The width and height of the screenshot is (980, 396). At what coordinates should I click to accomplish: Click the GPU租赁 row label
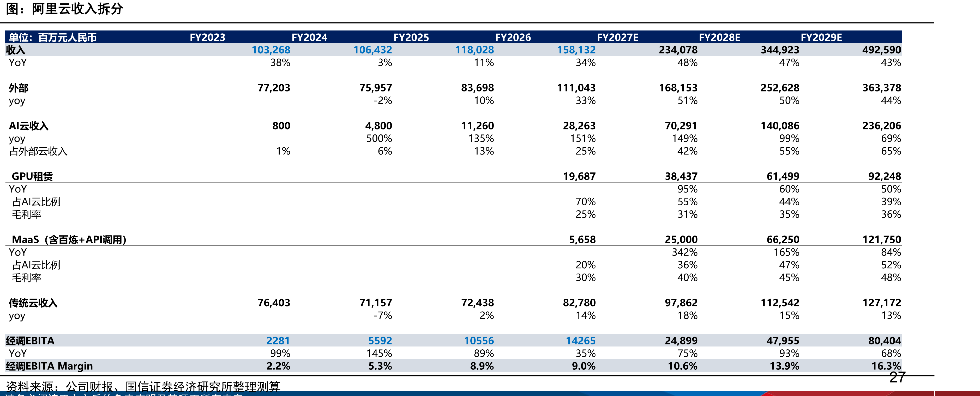point(32,176)
